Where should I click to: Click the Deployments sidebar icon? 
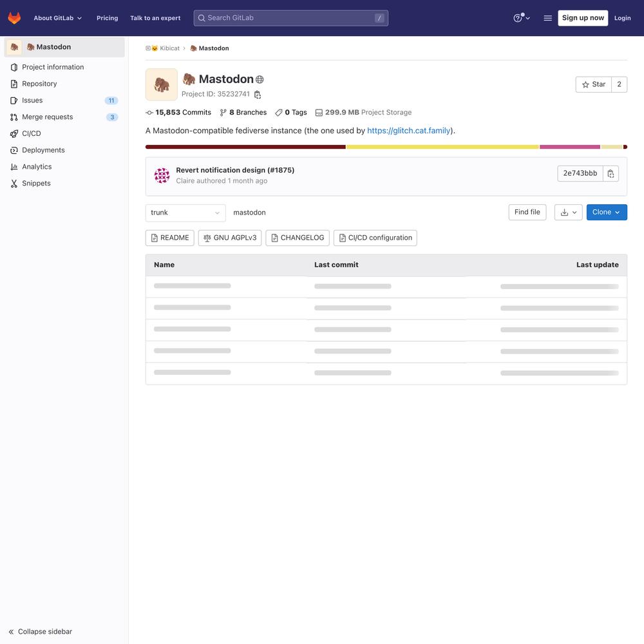14,150
